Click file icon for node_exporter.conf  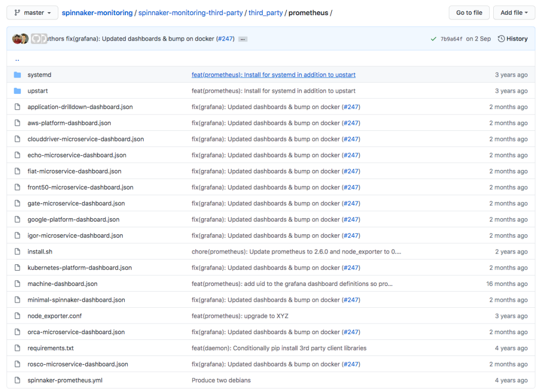17,316
